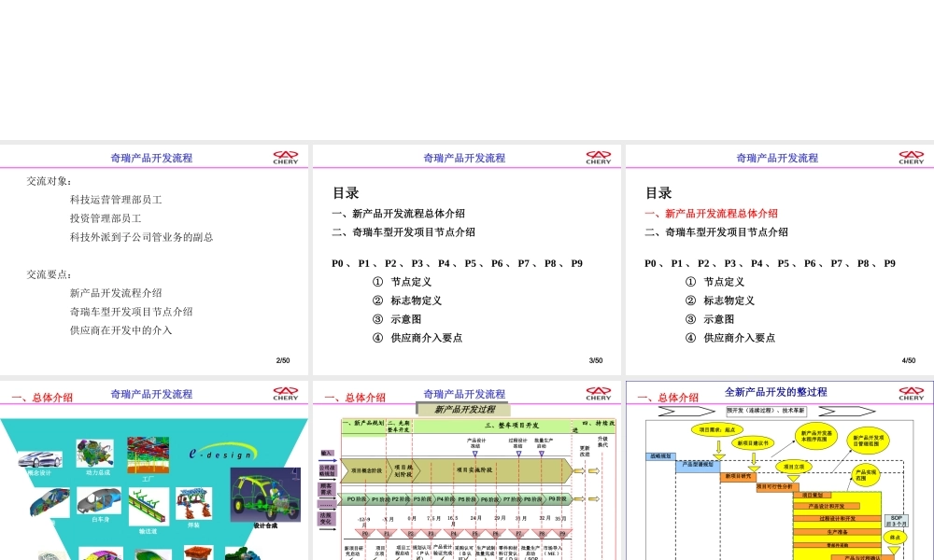Viewport: 934px width, 560px height.
Task: Select the 新产品开发过程 title box
Action: (464, 410)
